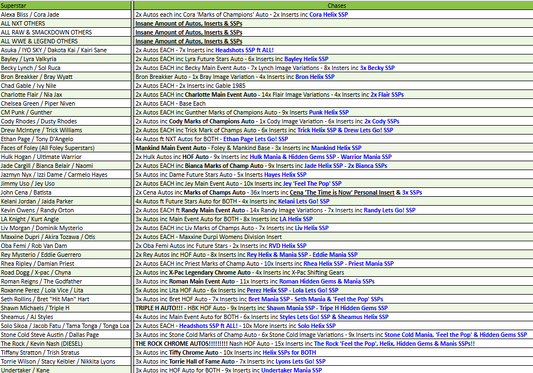Click the Bayley Helix SSP link
Viewport: 533px width, 373px height.
pos(306,59)
